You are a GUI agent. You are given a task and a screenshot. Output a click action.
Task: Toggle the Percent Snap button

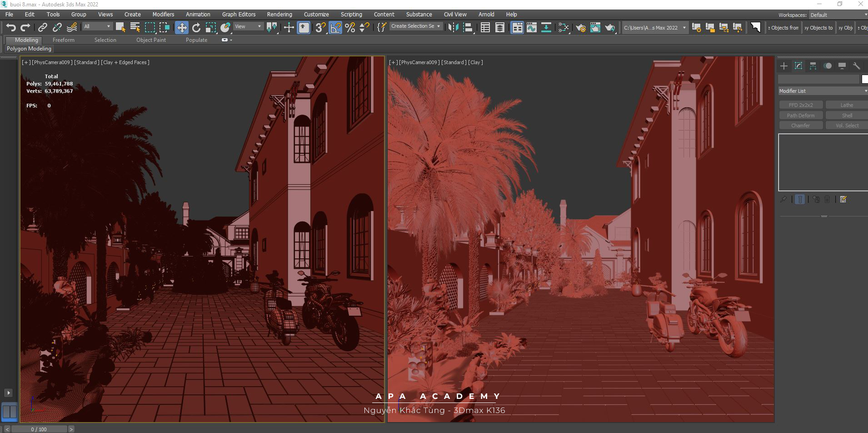click(350, 28)
